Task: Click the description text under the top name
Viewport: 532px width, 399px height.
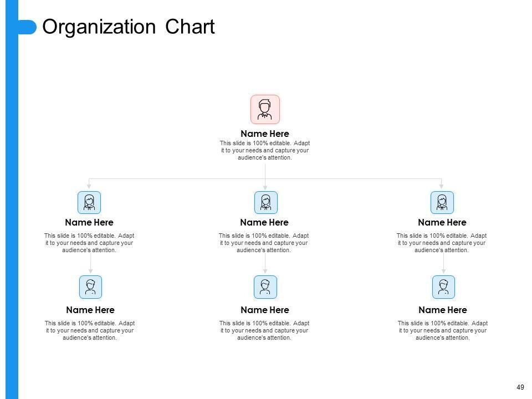Action: pyautogui.click(x=264, y=150)
